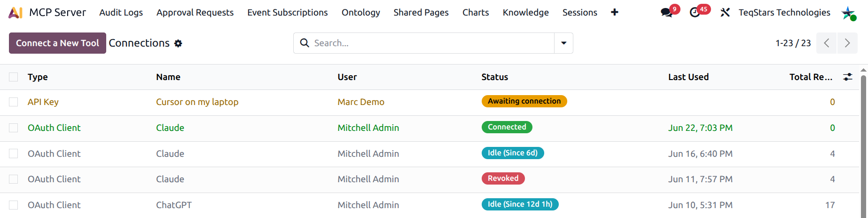Toggle the select-all header checkbox
Image resolution: width=868 pixels, height=218 pixels.
[x=14, y=77]
